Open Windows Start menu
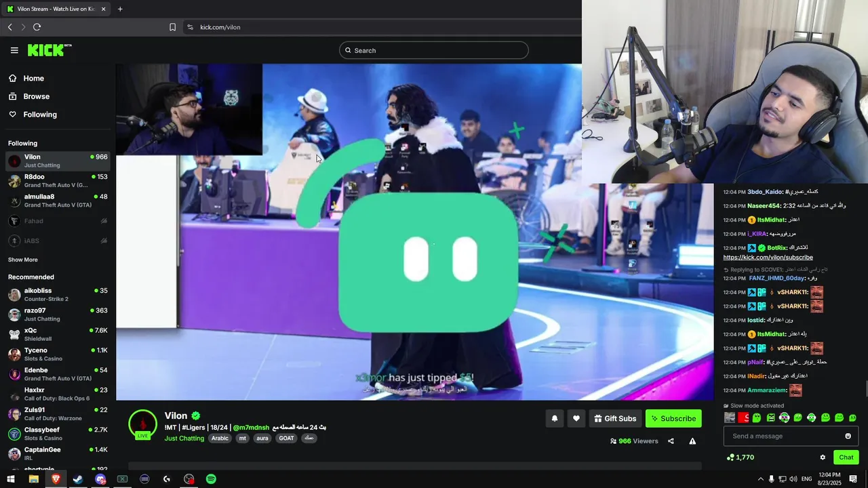 (x=11, y=479)
